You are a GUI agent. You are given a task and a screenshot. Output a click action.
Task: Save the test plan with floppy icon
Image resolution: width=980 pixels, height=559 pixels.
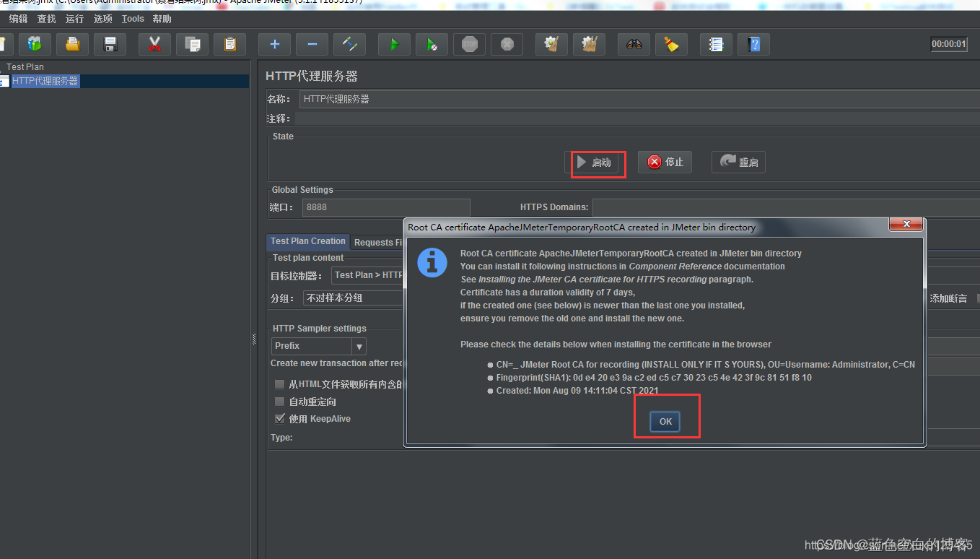point(110,44)
